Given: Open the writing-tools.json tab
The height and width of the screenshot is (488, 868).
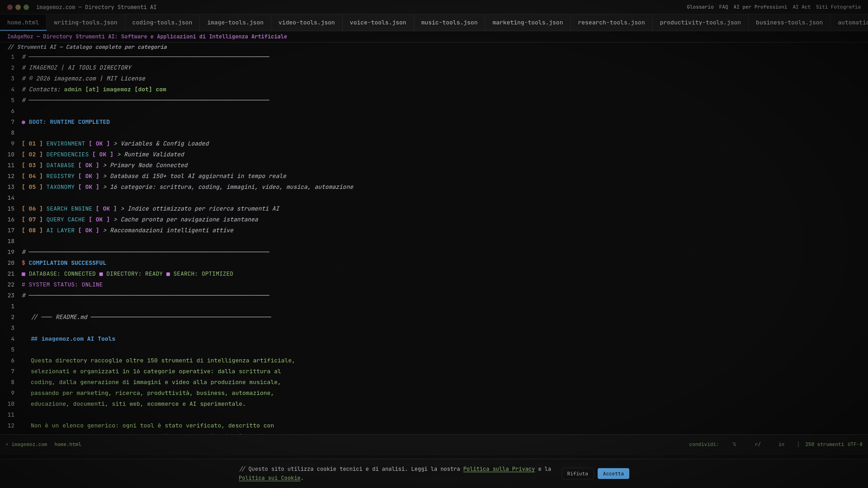Looking at the screenshot, I should tap(85, 23).
